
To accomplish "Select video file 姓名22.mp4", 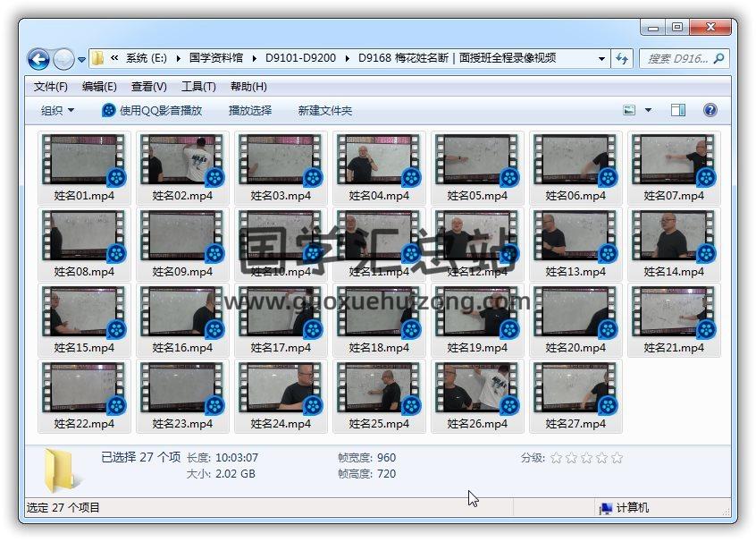I will (84, 395).
